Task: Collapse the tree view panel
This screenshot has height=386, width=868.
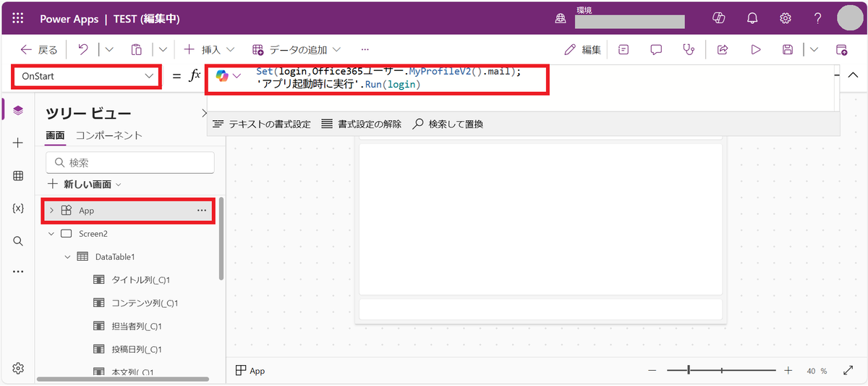Action: [204, 113]
